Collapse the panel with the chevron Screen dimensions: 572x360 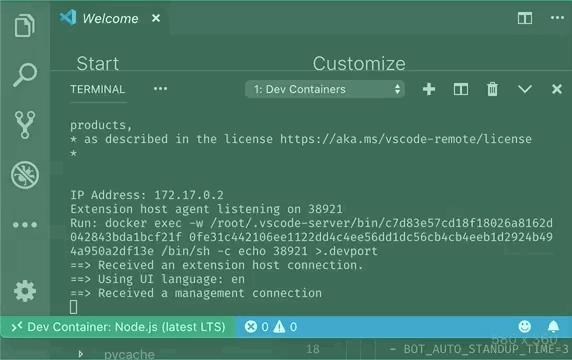[x=525, y=89]
